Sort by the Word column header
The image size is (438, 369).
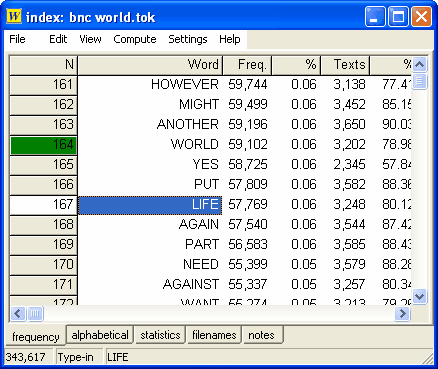150,65
